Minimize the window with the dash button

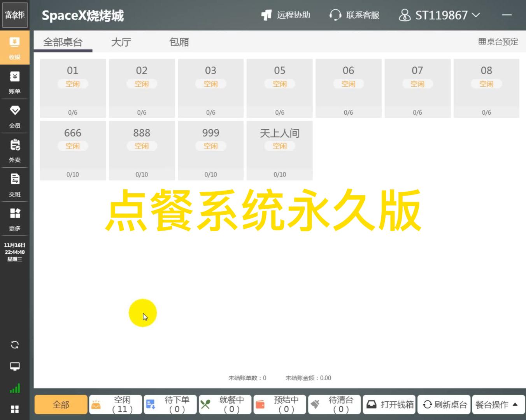click(x=507, y=15)
